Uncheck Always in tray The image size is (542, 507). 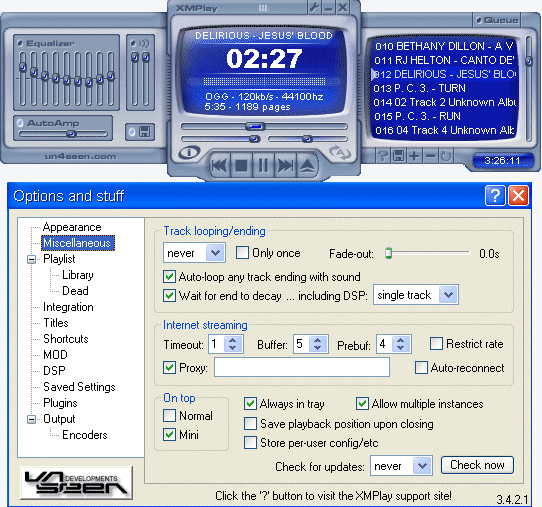tap(250, 403)
